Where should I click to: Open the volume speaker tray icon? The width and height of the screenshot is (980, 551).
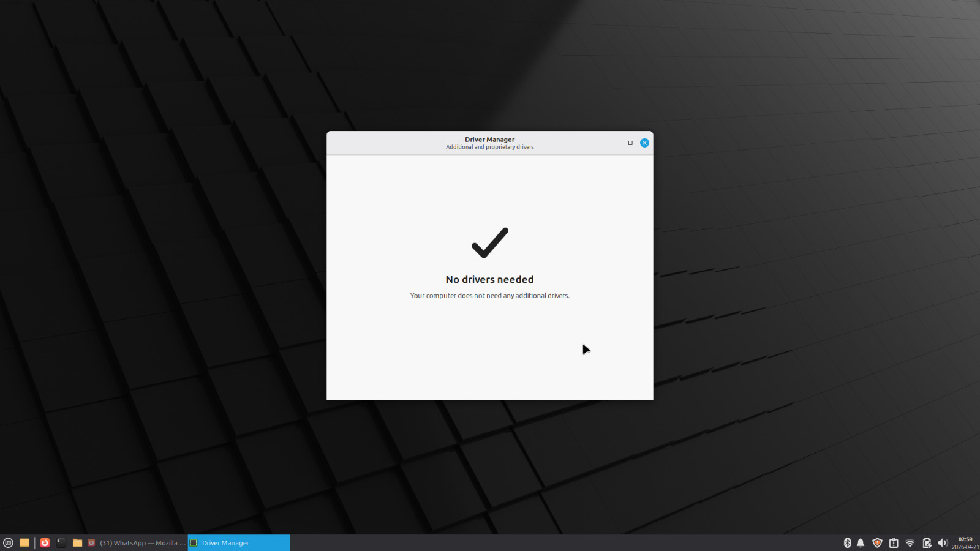(x=943, y=543)
